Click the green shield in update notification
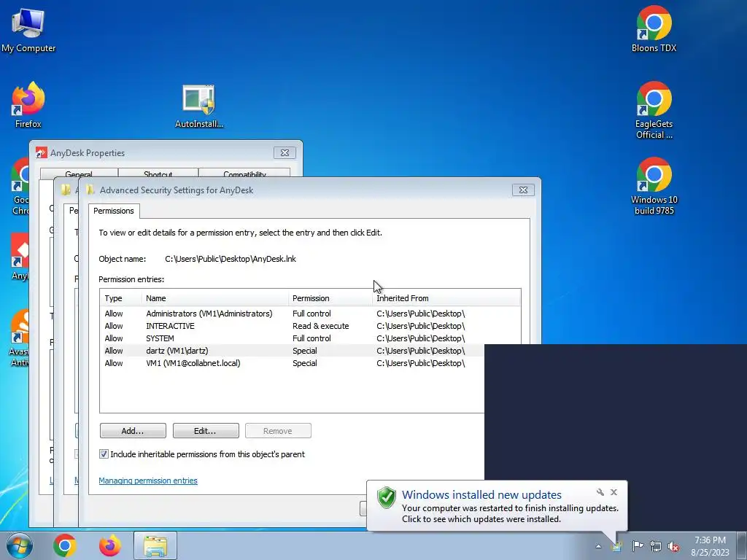747x560 pixels. 387,498
